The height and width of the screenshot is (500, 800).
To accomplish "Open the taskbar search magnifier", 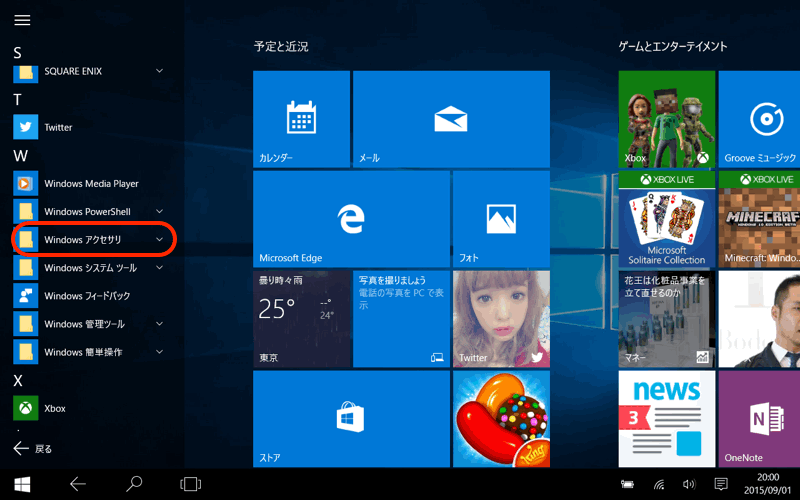I will pyautogui.click(x=134, y=485).
